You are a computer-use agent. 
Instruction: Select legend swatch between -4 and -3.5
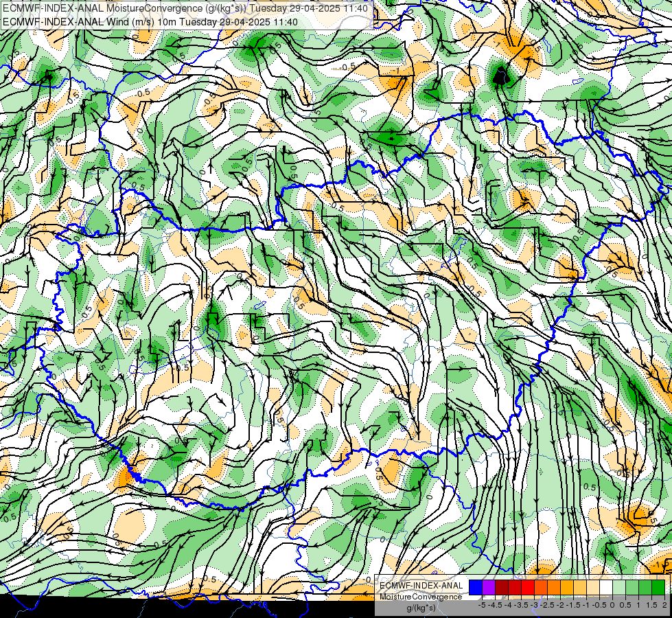(515, 587)
